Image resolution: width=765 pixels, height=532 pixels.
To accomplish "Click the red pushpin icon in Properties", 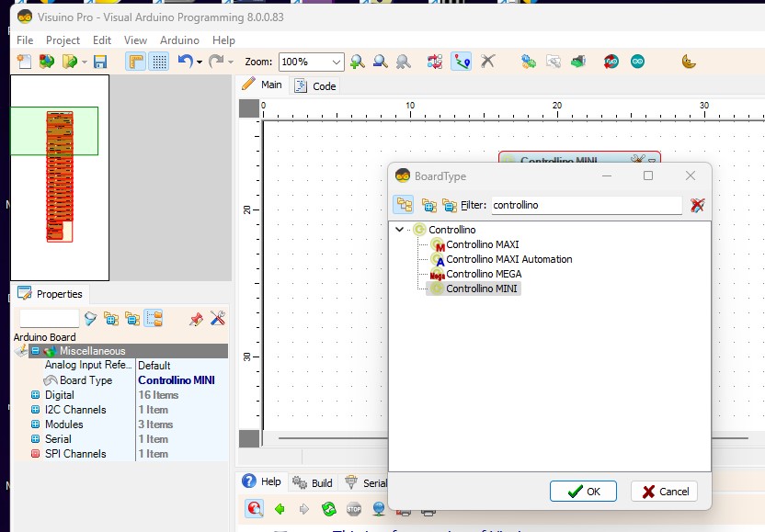I will coord(196,320).
